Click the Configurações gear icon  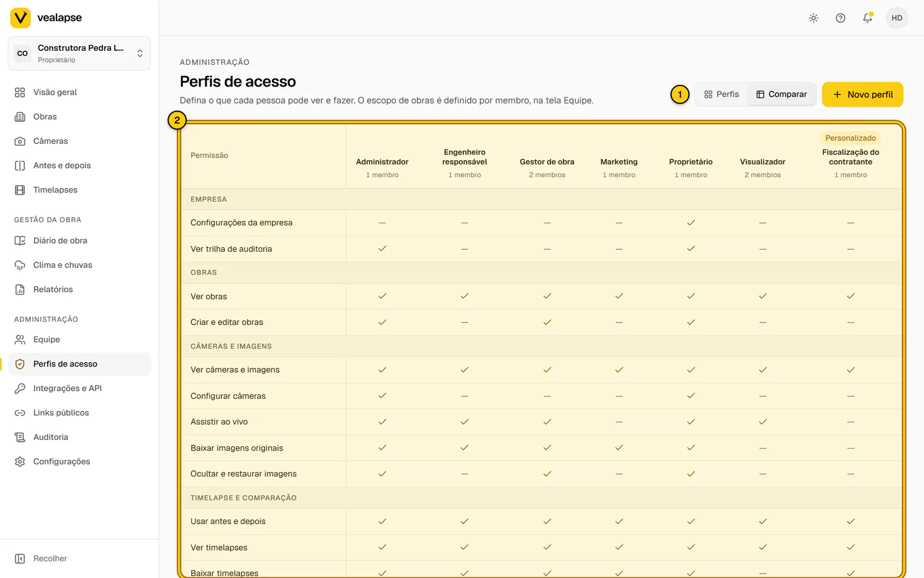[20, 462]
